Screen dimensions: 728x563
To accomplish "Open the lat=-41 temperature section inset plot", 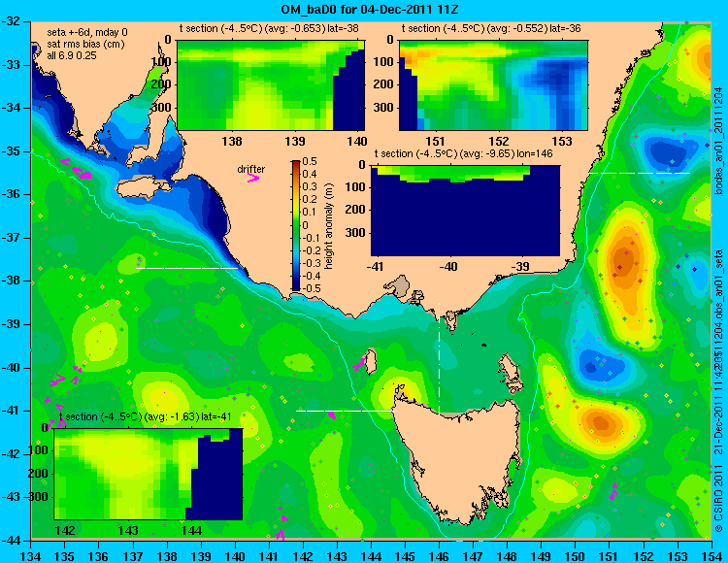I will (x=149, y=474).
